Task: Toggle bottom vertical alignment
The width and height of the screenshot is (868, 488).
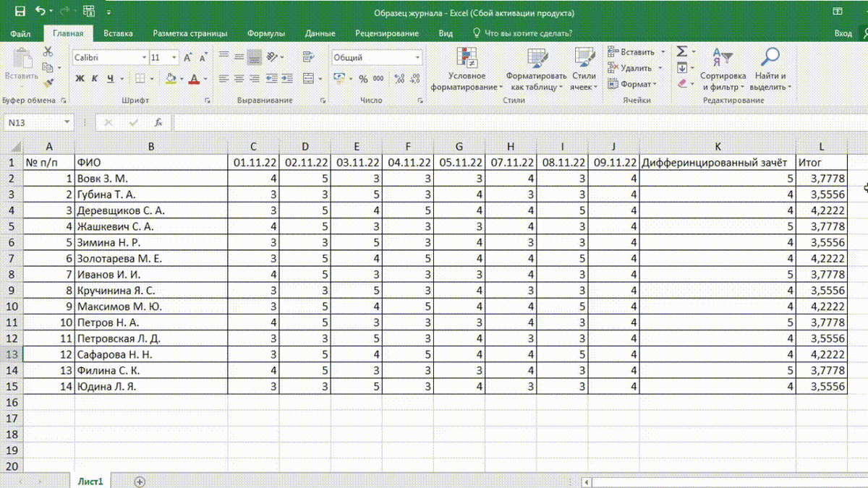Action: [254, 57]
